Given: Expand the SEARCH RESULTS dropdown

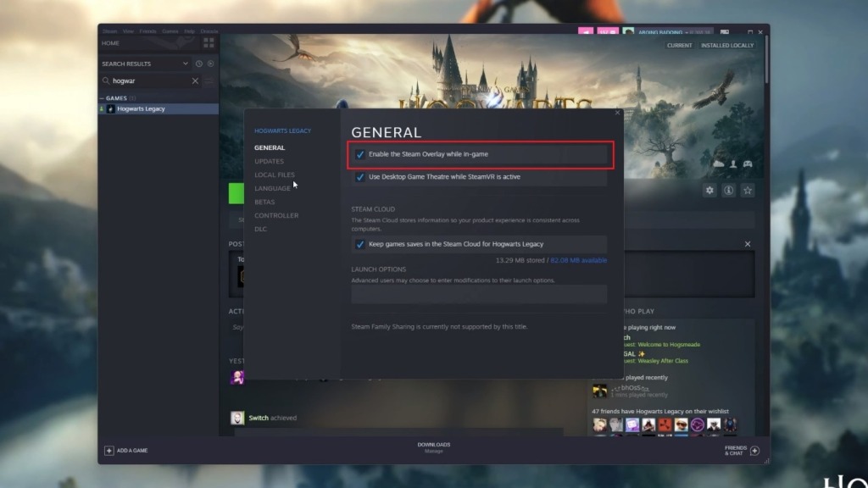Looking at the screenshot, I should 186,64.
